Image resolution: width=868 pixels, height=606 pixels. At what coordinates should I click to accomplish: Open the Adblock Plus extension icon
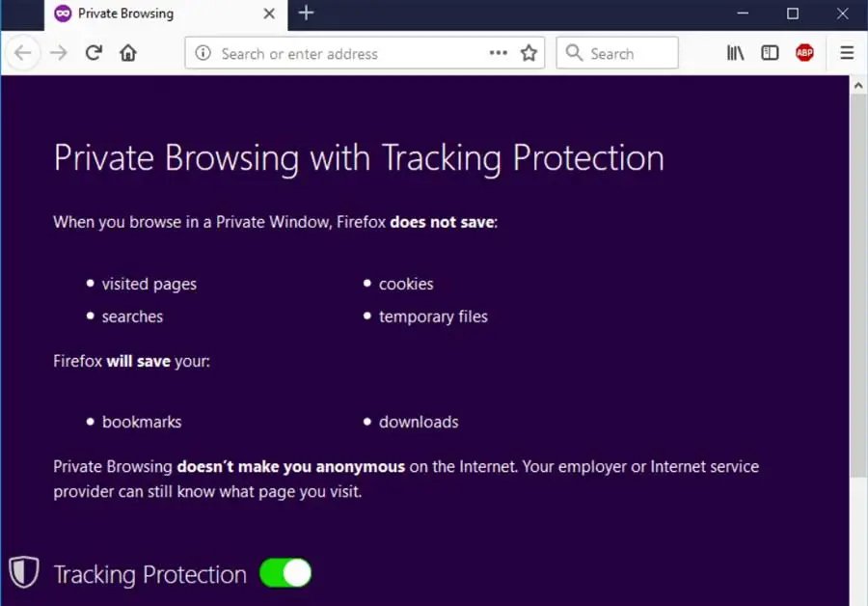coord(804,53)
